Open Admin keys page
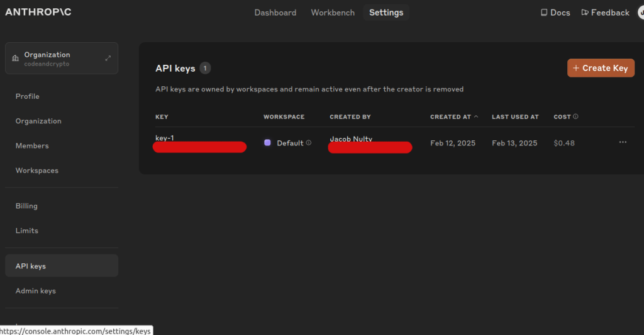Image resolution: width=644 pixels, height=335 pixels. [36, 291]
